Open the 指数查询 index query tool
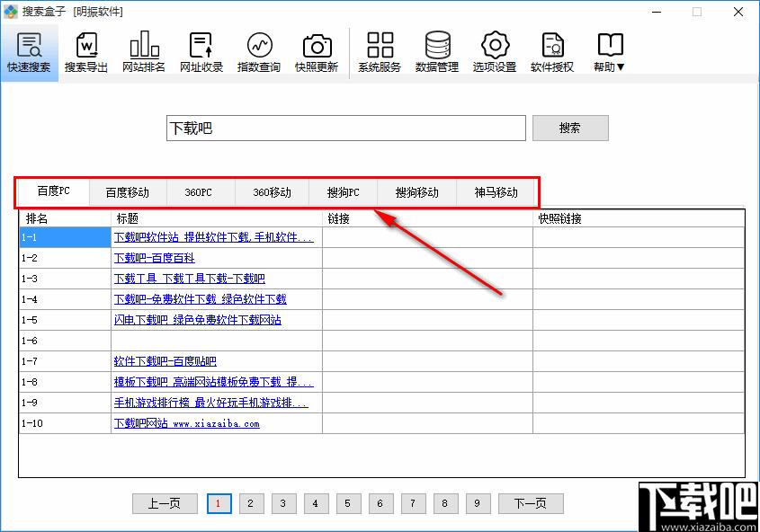 [x=259, y=53]
